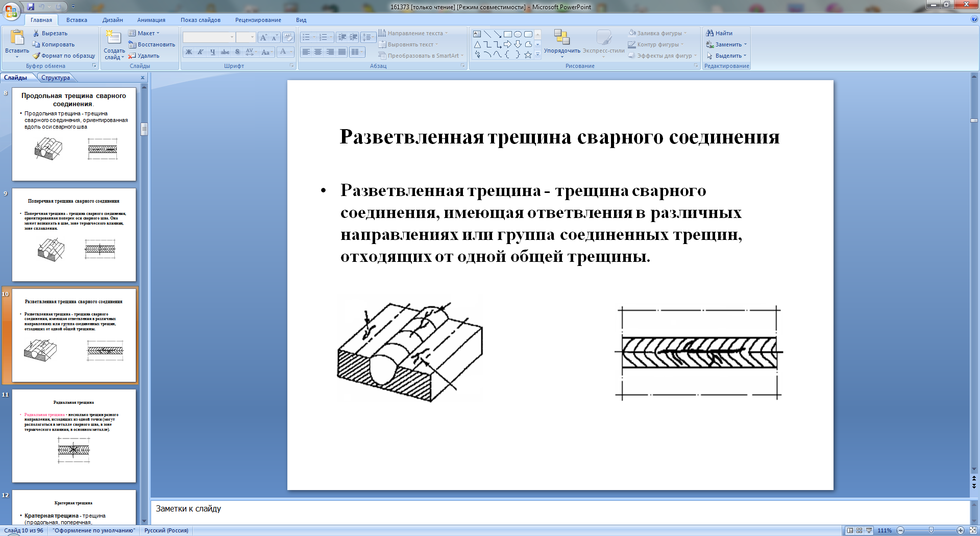Open the Анимация ribbon tab
980x536 pixels.
(151, 20)
